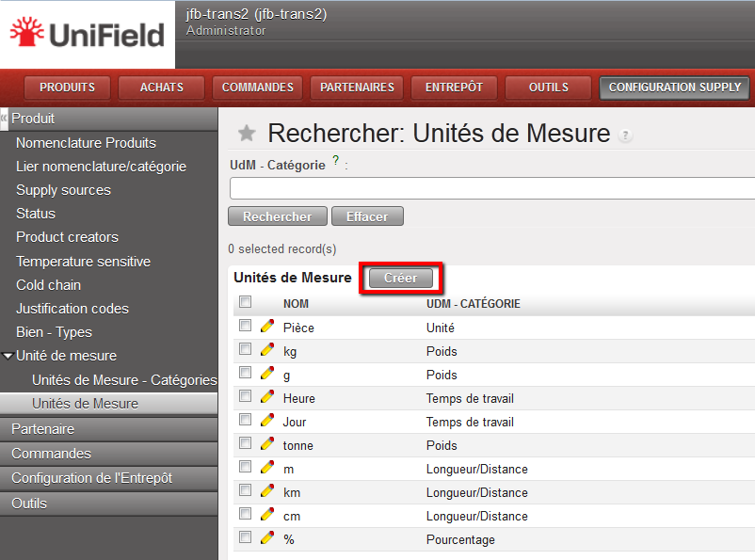Check the box for Jour row

[x=246, y=420]
